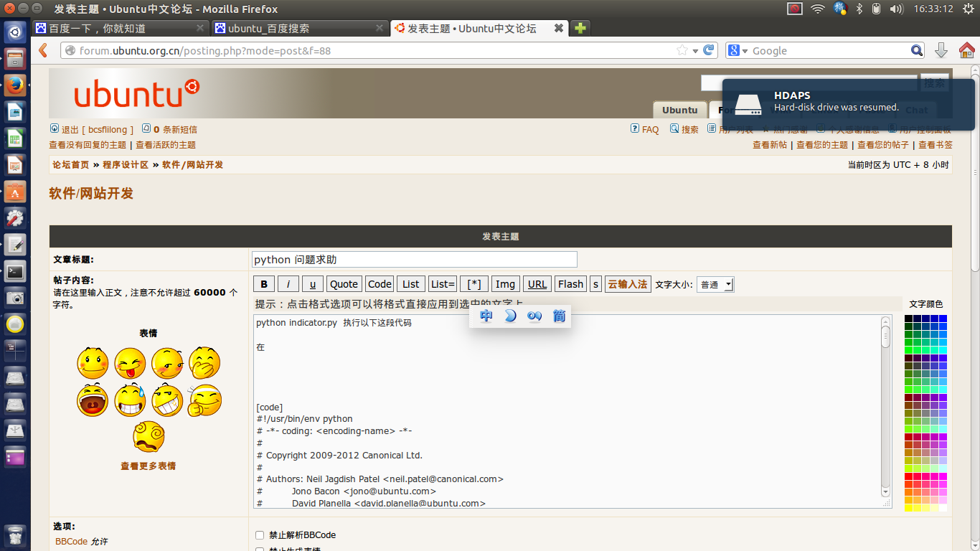Screen dimensions: 980x551
Task: Open a new tab with the plus icon
Action: pyautogui.click(x=580, y=28)
